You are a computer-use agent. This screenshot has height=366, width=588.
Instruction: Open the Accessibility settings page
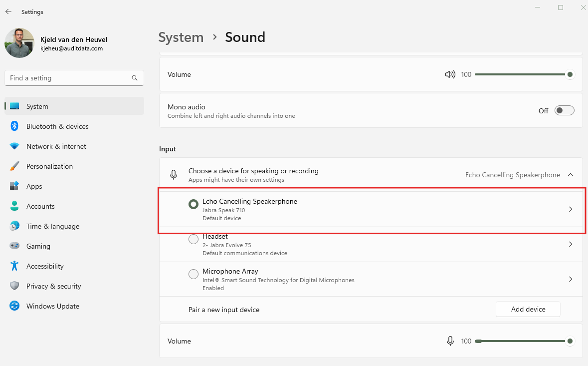[x=74, y=266]
